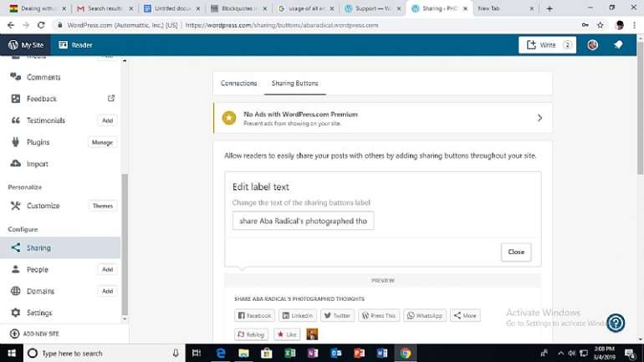Screen dimensions: 644x362
Task: Switch to the Blockquotes browser tab
Action: (x=238, y=8)
